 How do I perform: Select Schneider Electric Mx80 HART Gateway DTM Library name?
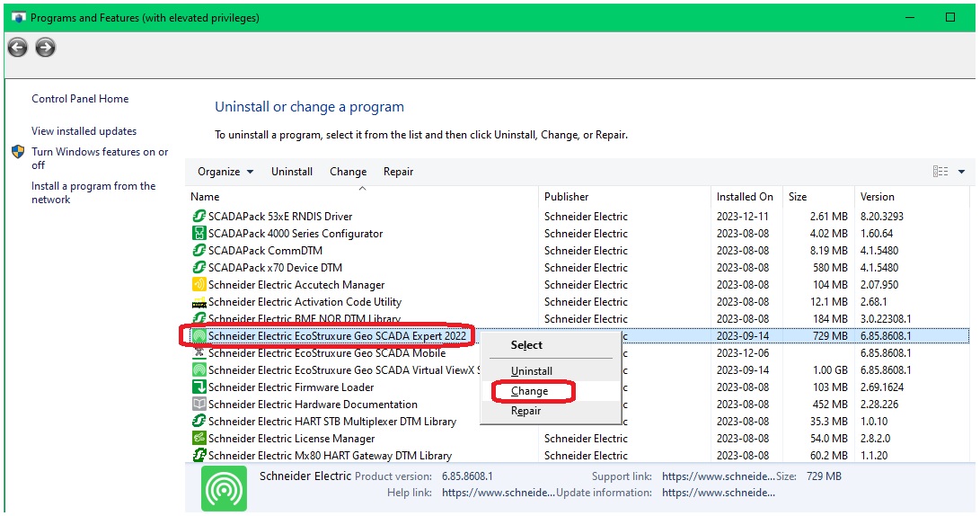click(x=330, y=456)
